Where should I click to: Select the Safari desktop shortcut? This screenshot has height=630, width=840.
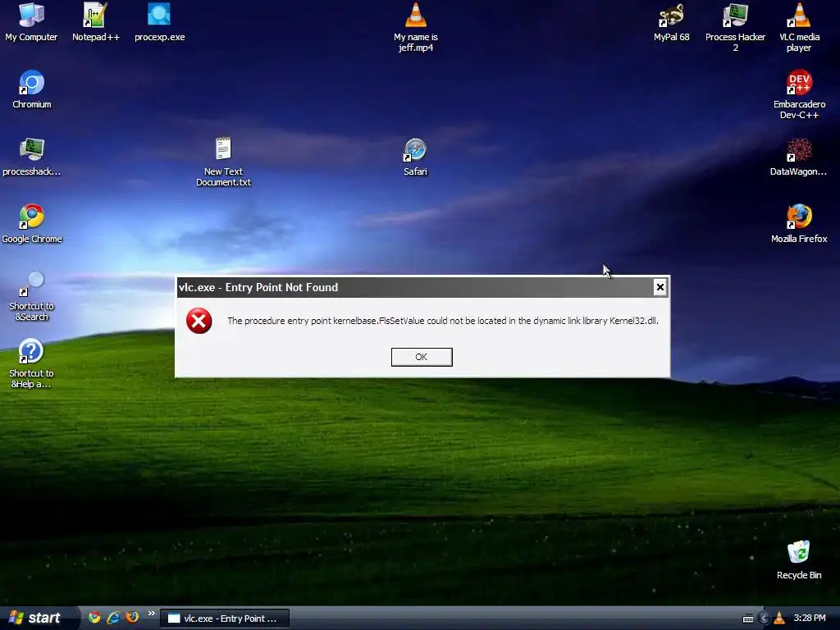point(415,157)
